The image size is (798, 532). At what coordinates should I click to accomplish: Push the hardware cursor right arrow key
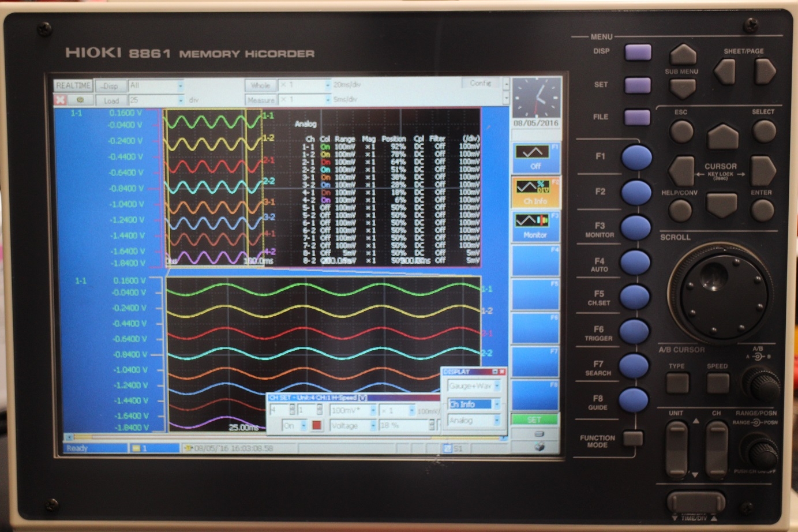[763, 171]
